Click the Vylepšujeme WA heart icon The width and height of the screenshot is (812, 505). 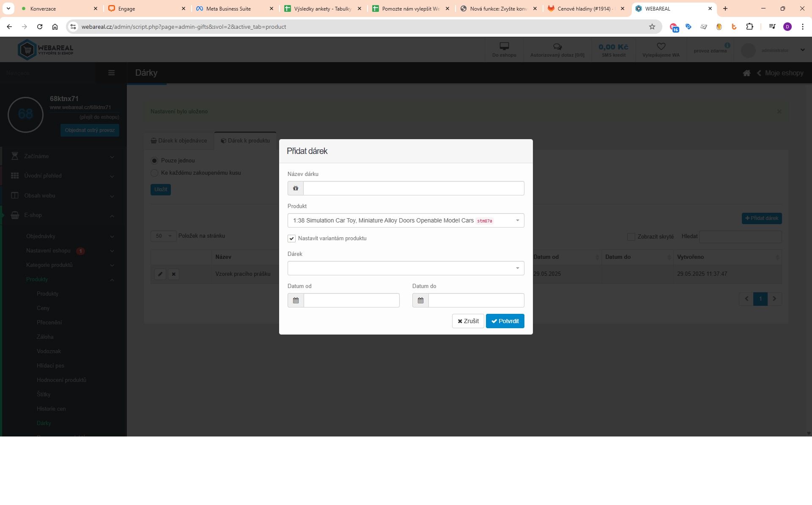pos(661,46)
